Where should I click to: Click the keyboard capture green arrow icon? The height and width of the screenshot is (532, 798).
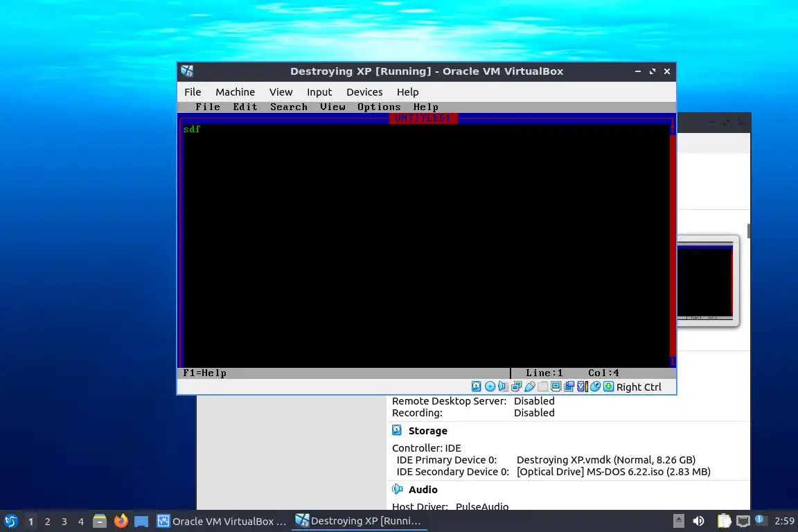coord(608,387)
